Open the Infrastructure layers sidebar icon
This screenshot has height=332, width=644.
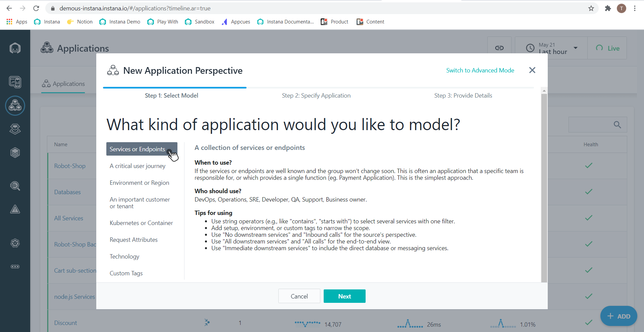(15, 153)
